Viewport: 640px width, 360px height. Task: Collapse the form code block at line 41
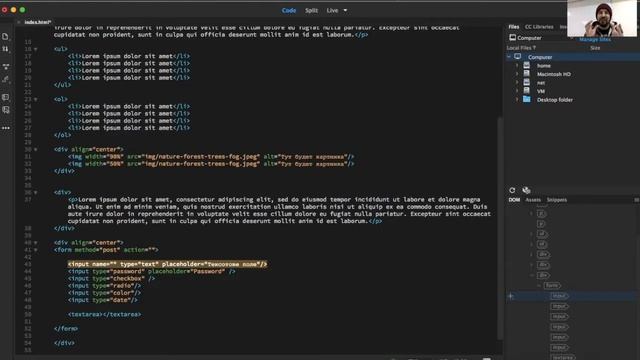click(x=36, y=250)
